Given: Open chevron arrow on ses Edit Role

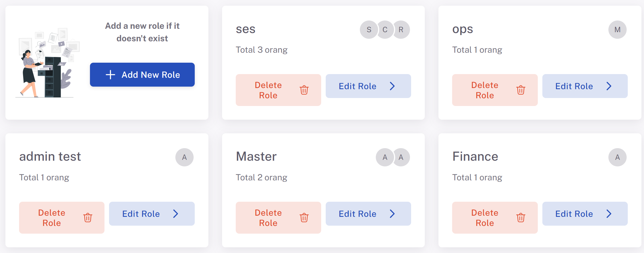Looking at the screenshot, I should point(392,86).
